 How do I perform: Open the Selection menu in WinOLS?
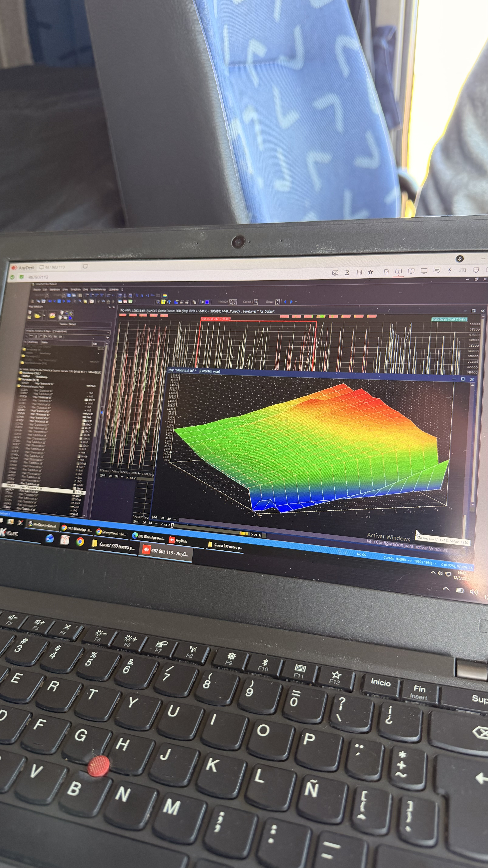[75, 289]
